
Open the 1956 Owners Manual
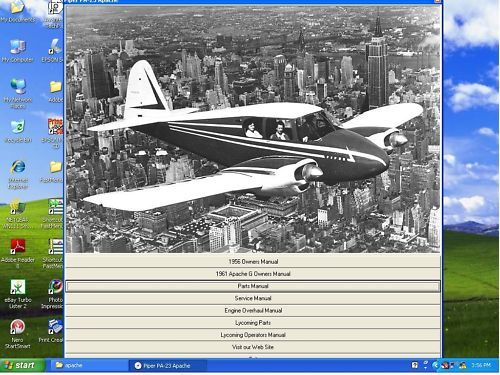click(x=253, y=262)
